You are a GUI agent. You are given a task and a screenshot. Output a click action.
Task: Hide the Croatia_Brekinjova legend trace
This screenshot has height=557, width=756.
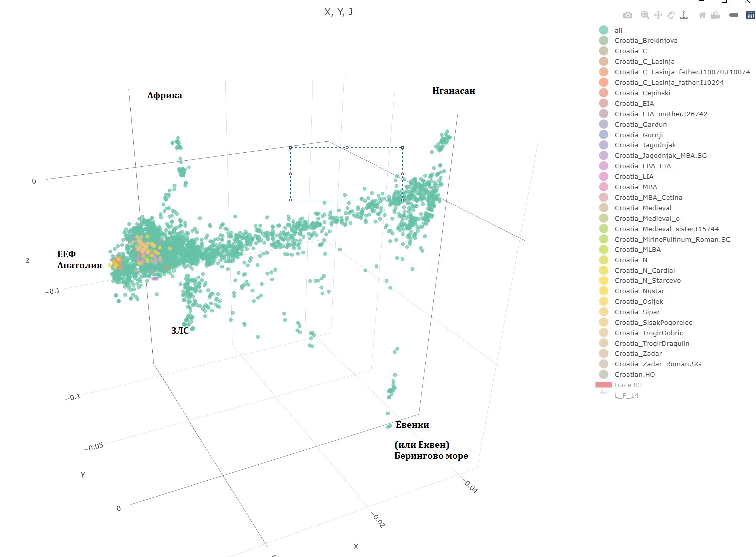pyautogui.click(x=646, y=41)
